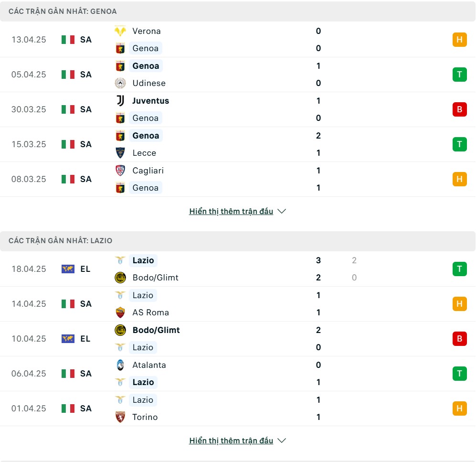The width and height of the screenshot is (476, 462).
Task: Click the red B badge for Juventus vs Genoa
Action: pos(460,109)
